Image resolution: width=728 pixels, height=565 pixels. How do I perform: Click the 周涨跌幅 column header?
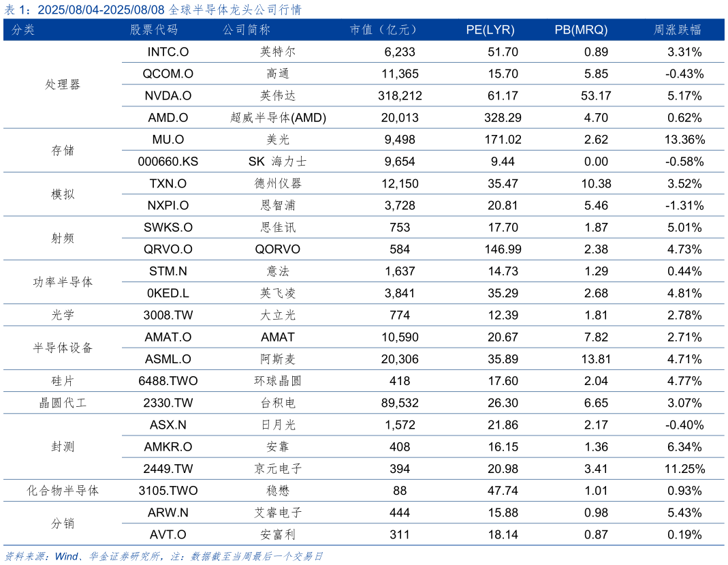[x=678, y=30]
